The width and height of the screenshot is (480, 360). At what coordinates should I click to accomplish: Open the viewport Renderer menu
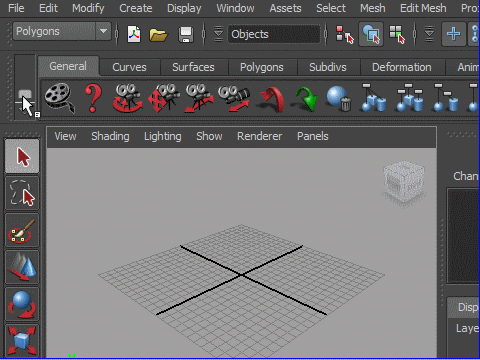(259, 136)
